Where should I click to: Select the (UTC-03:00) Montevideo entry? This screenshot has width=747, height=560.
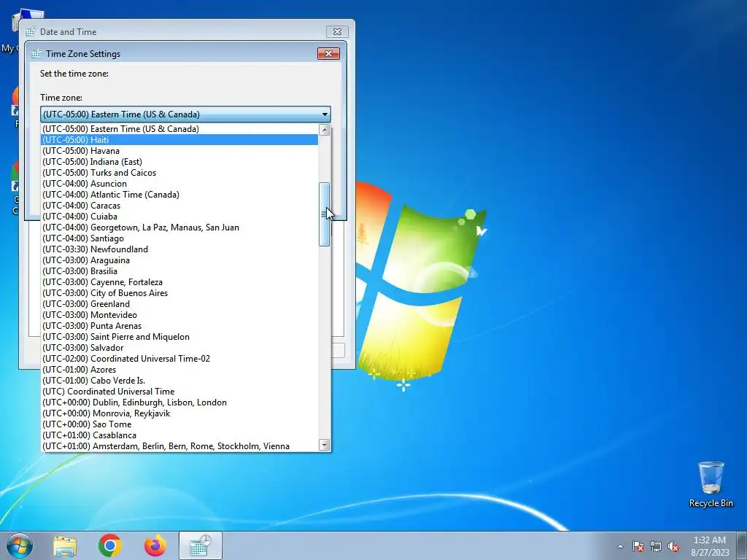click(179, 315)
